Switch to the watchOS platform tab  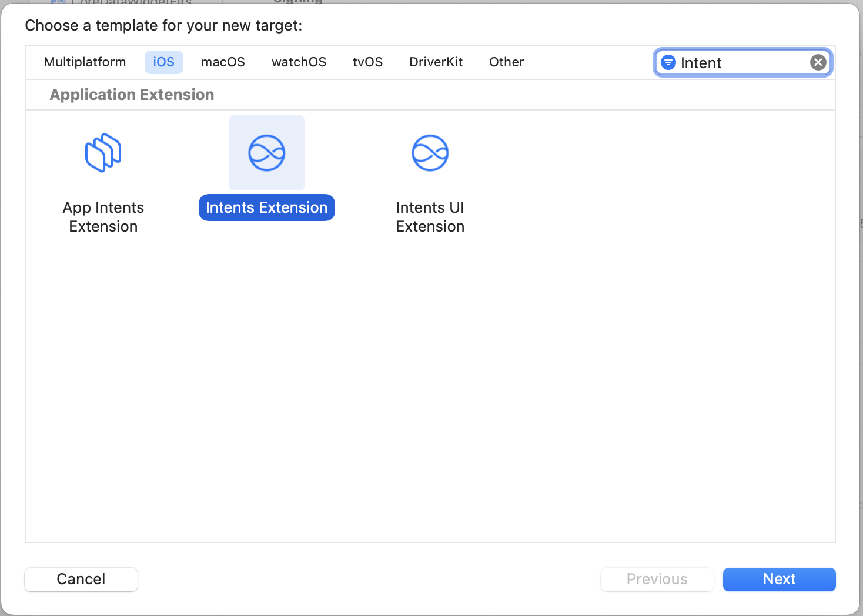tap(299, 62)
